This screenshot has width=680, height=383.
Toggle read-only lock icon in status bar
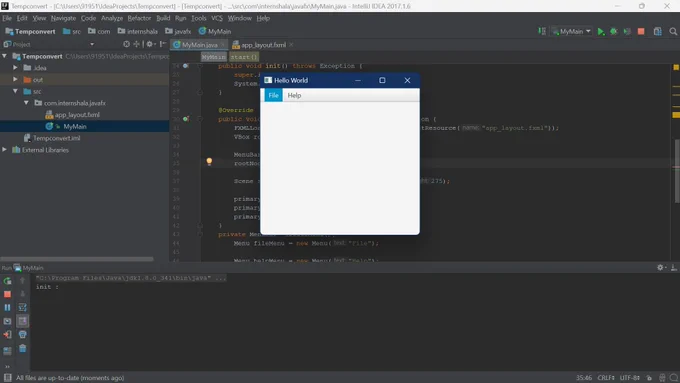(x=649, y=378)
